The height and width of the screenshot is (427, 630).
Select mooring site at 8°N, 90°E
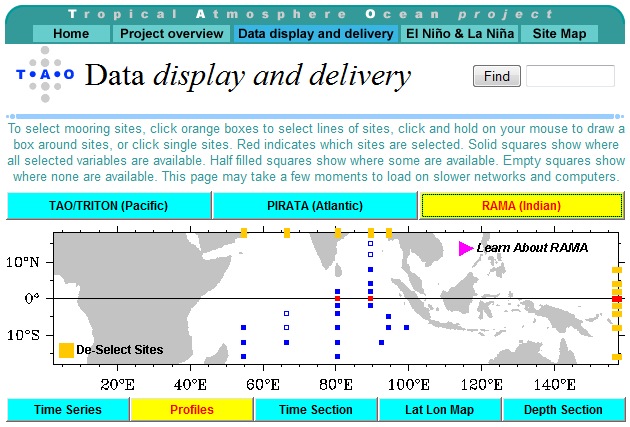pos(370,270)
